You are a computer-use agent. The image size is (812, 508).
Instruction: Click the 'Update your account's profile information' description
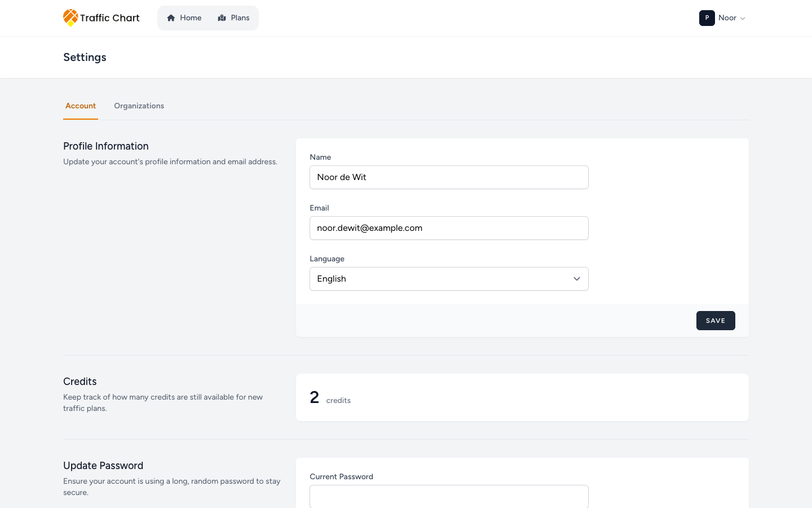(170, 162)
